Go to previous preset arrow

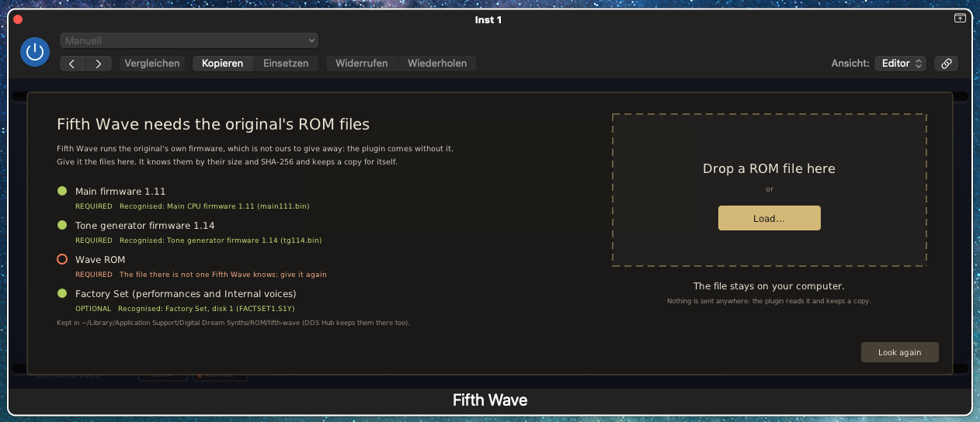pos(72,64)
